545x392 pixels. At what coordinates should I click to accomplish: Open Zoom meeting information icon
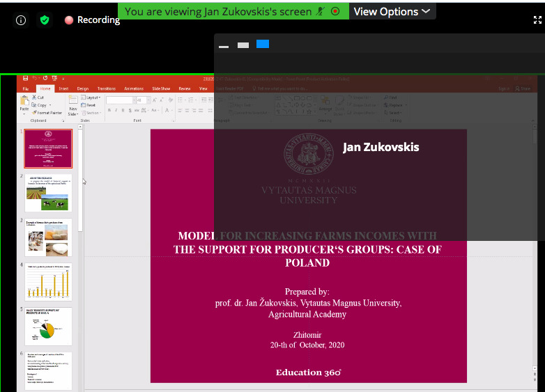point(21,20)
